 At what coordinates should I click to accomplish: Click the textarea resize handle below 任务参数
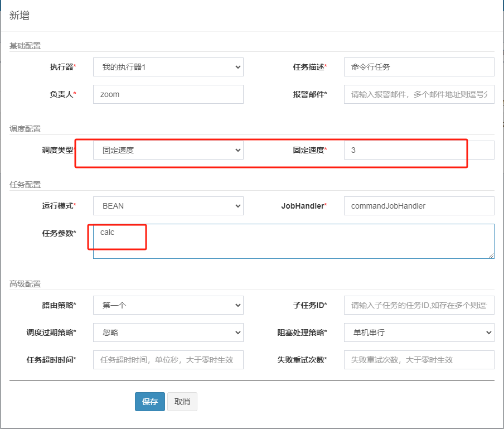[x=491, y=256]
